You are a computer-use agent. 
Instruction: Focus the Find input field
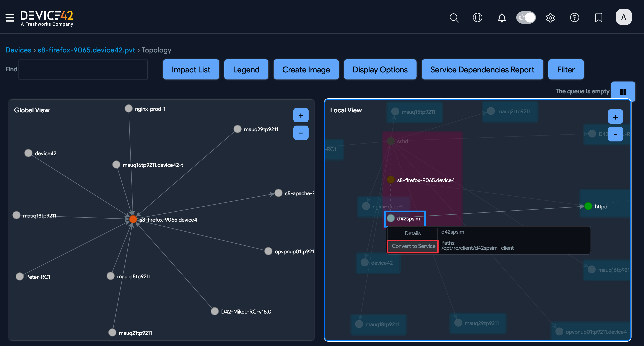pos(83,69)
